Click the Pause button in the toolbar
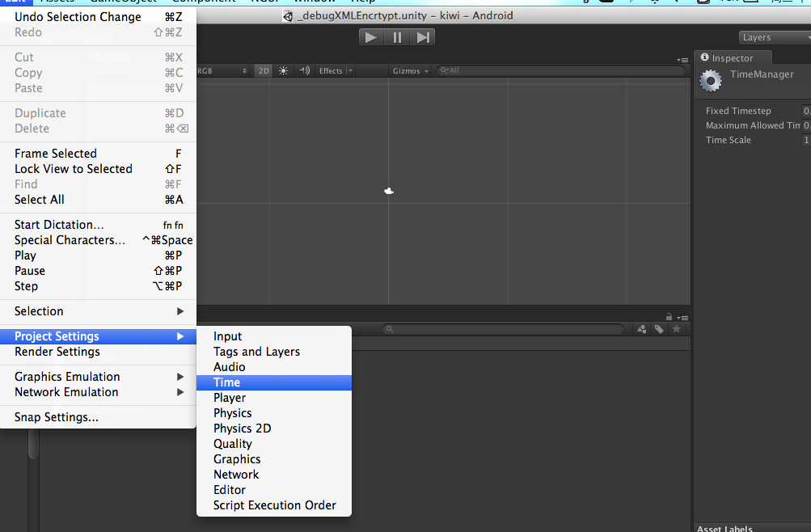Image resolution: width=811 pixels, height=532 pixels. (x=397, y=37)
